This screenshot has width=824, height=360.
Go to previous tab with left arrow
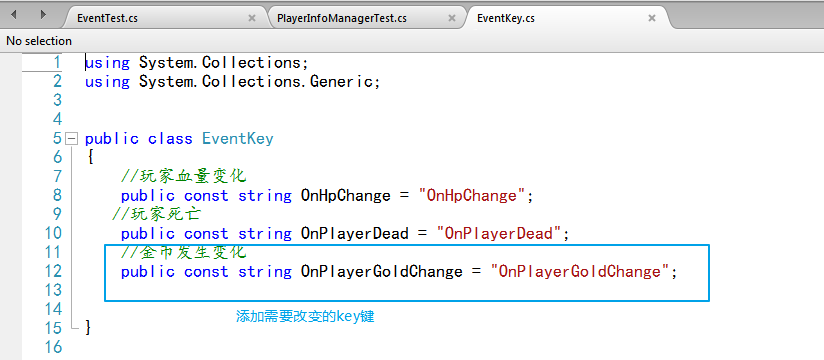tap(14, 15)
